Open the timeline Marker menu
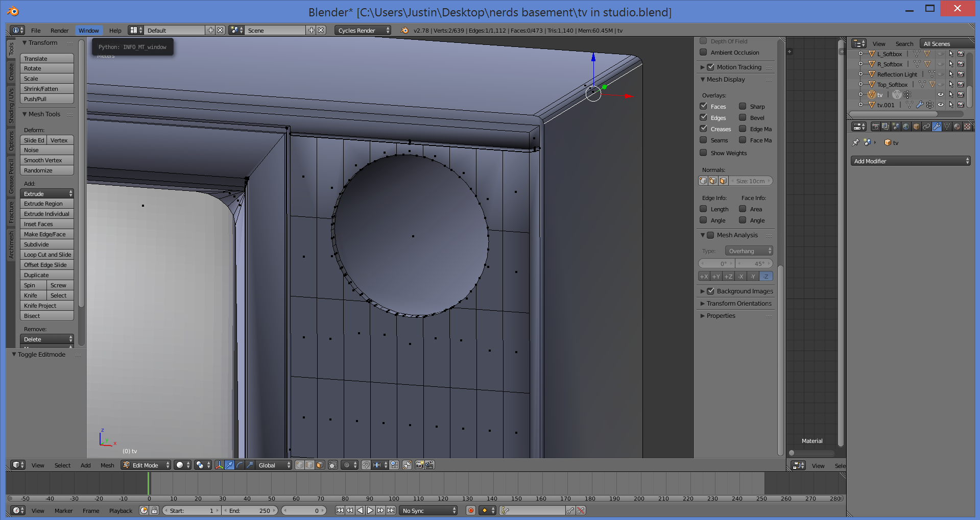Viewport: 980px width, 520px height. click(63, 511)
